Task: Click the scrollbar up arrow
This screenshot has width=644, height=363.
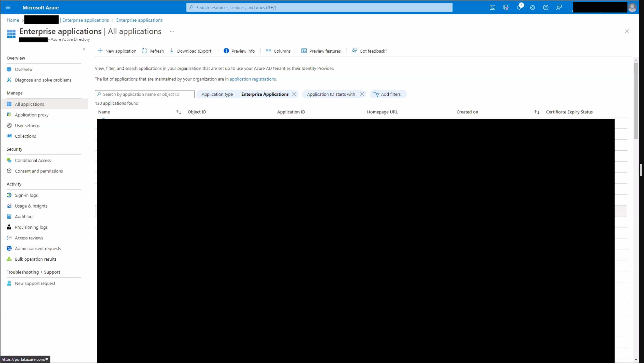Action: point(636,60)
